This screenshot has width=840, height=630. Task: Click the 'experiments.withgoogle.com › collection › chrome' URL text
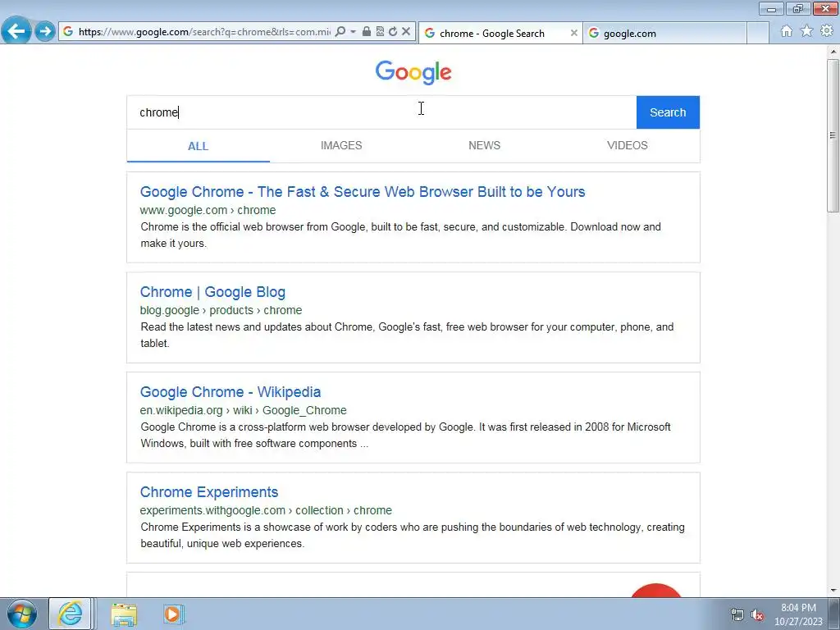(x=266, y=510)
